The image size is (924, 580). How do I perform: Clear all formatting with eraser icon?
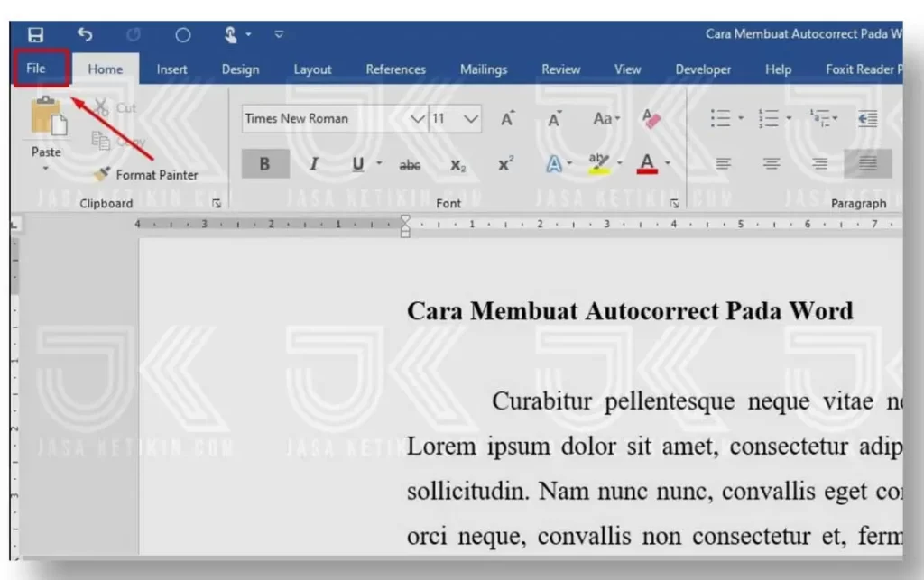coord(651,118)
